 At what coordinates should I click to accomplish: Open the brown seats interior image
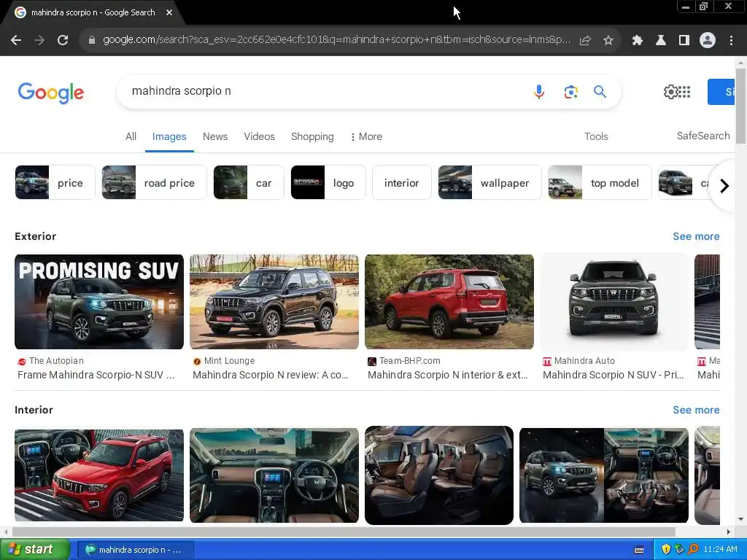439,475
